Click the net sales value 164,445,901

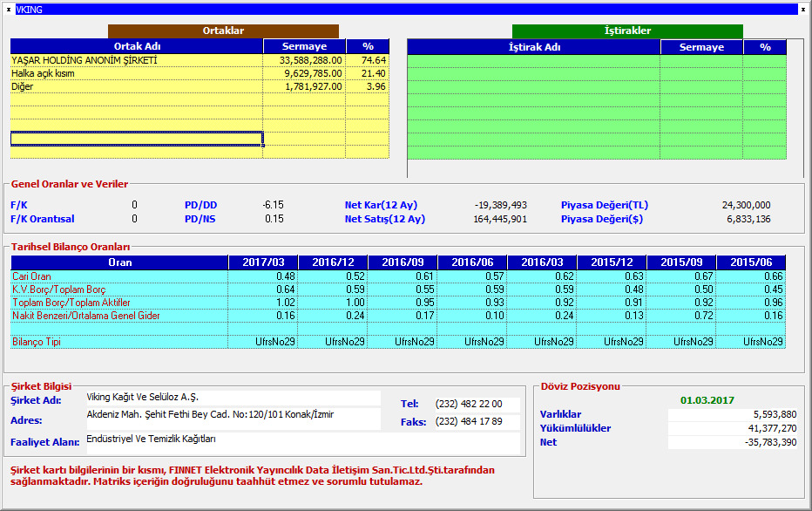[x=500, y=219]
